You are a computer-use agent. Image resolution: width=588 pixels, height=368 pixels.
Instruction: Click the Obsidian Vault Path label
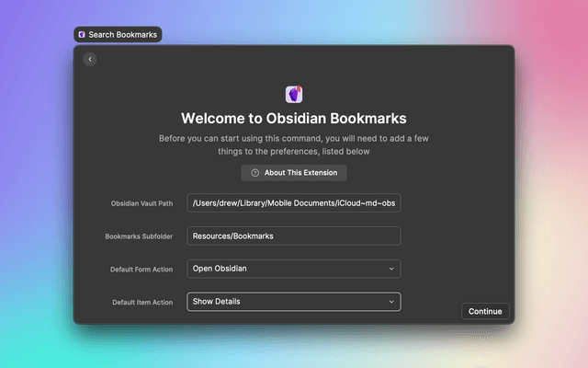pos(142,203)
